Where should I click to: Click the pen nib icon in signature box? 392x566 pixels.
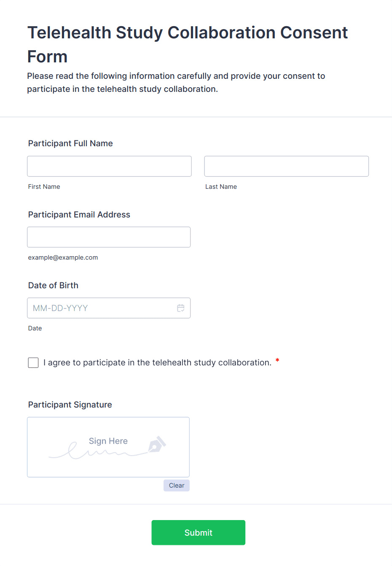(x=157, y=444)
